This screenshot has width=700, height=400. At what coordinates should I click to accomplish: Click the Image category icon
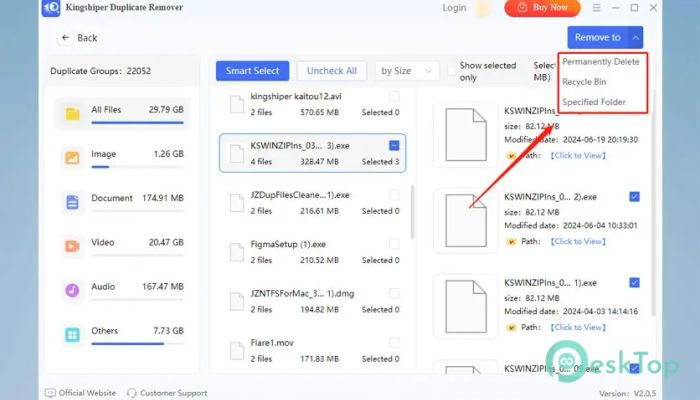72,158
